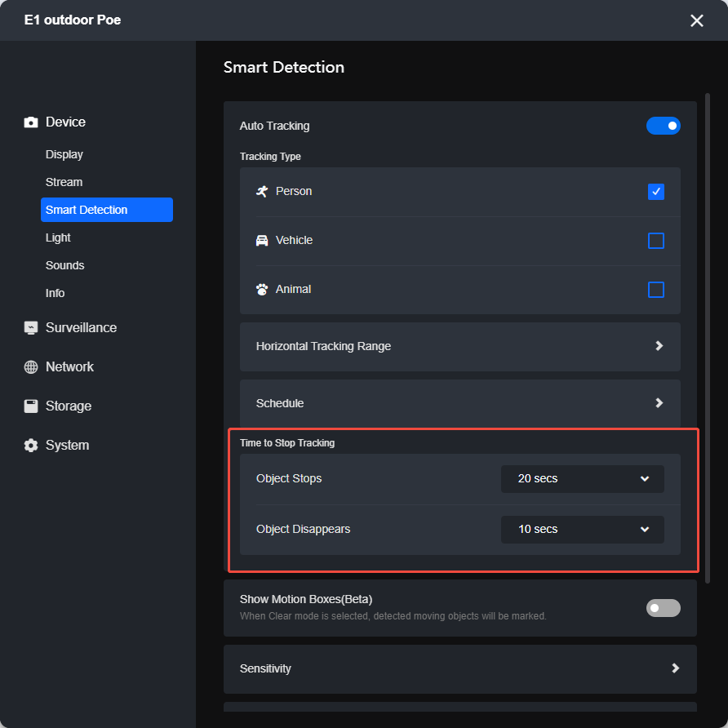
Task: Click the Horizontal Tracking Range label
Action: pos(323,346)
